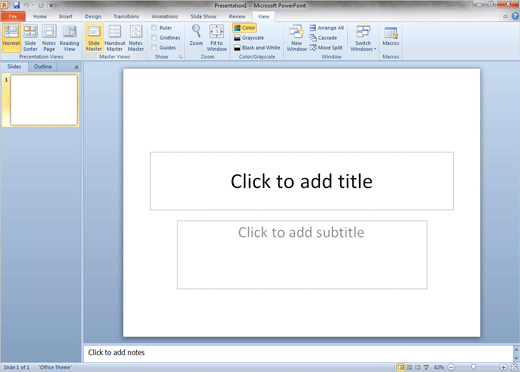Open the Handout Master view
The width and height of the screenshot is (520, 372).
pyautogui.click(x=115, y=38)
